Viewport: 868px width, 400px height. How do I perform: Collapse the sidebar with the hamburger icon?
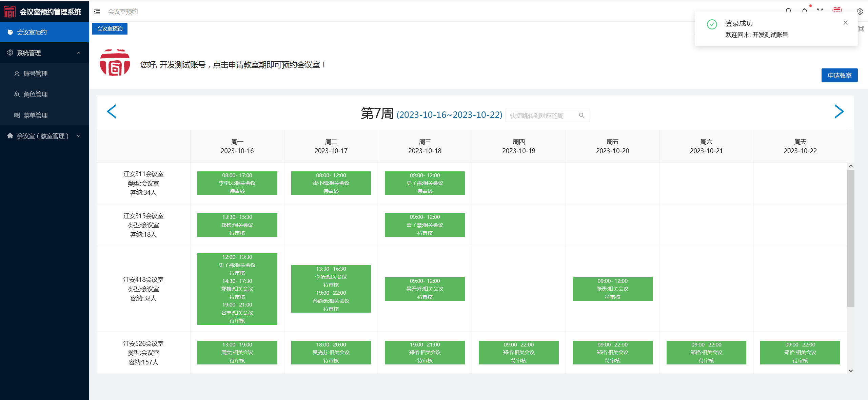97,12
